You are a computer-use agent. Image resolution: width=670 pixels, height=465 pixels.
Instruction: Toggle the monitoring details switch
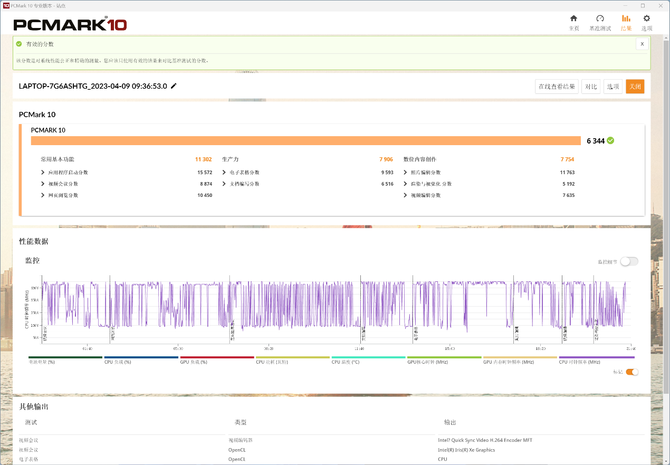coord(629,262)
